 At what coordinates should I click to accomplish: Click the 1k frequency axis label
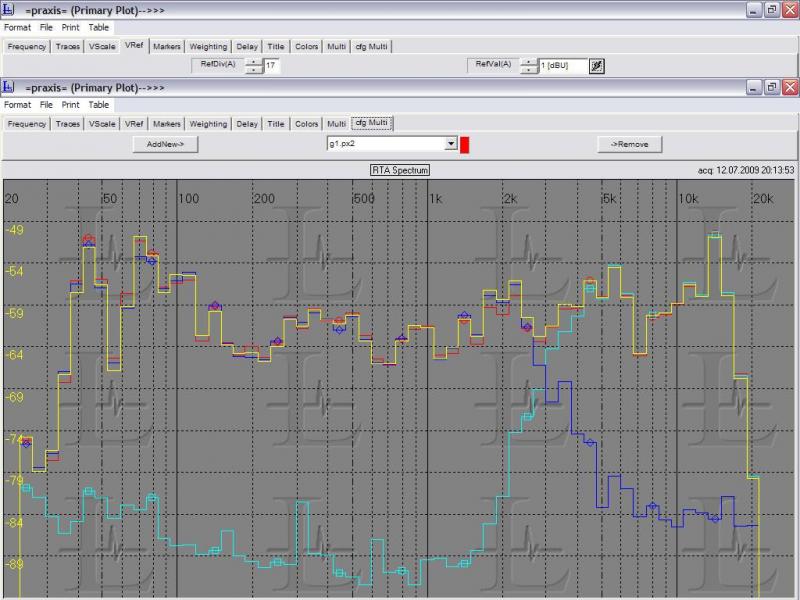coord(436,199)
